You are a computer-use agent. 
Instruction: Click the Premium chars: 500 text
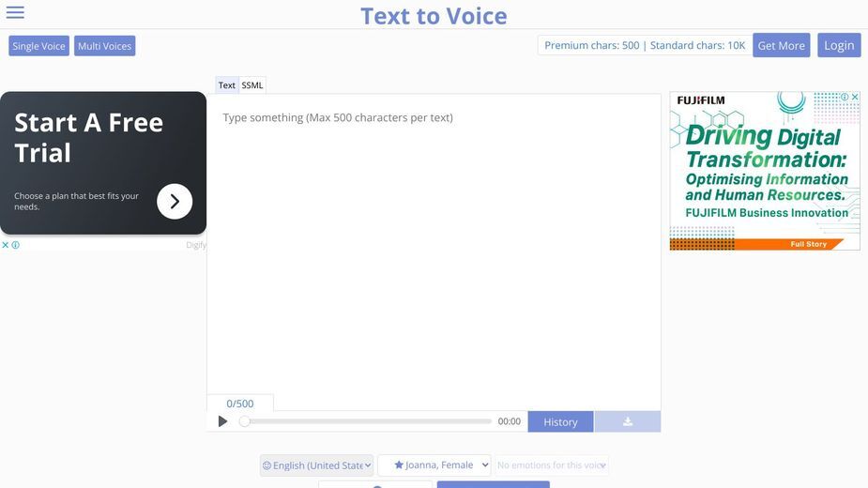click(x=592, y=45)
